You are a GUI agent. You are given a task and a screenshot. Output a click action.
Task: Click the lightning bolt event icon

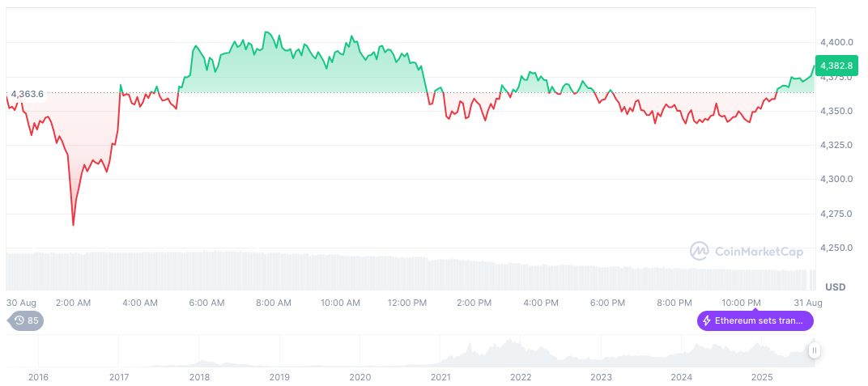tap(707, 321)
